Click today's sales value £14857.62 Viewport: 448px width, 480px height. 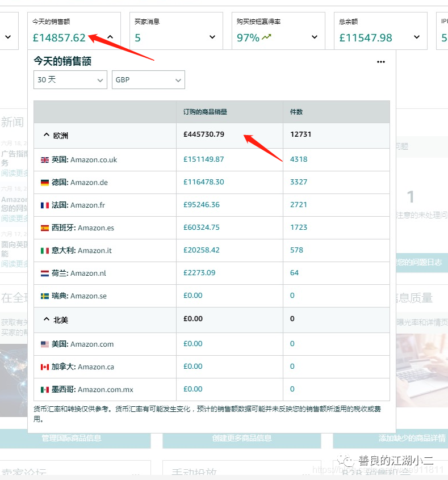coord(59,37)
